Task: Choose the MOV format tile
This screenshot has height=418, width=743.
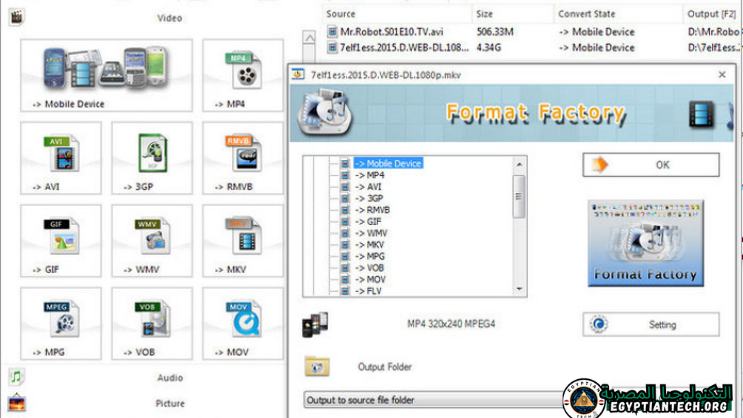Action: [243, 323]
